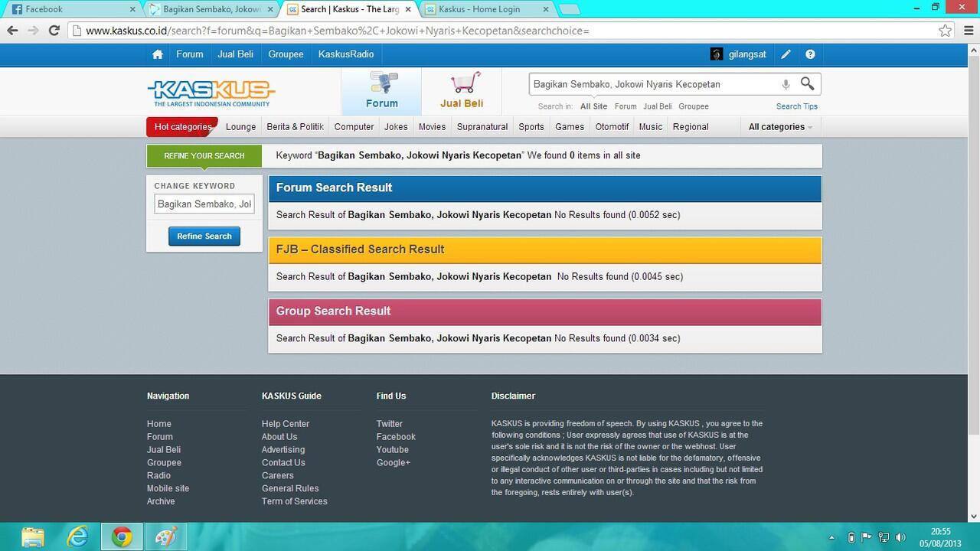Open the help question mark icon
980x551 pixels.
point(810,54)
